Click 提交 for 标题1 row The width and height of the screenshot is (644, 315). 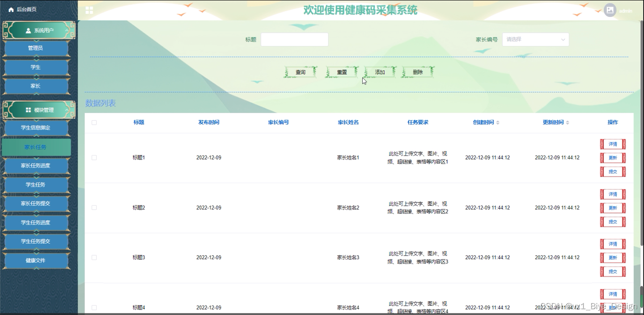coord(613,172)
